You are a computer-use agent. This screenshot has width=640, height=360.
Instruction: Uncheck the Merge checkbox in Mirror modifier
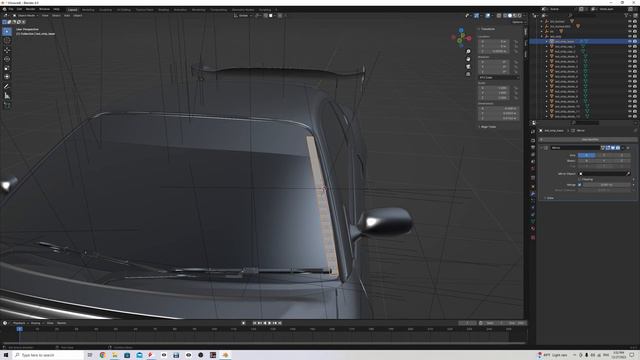[x=580, y=185]
